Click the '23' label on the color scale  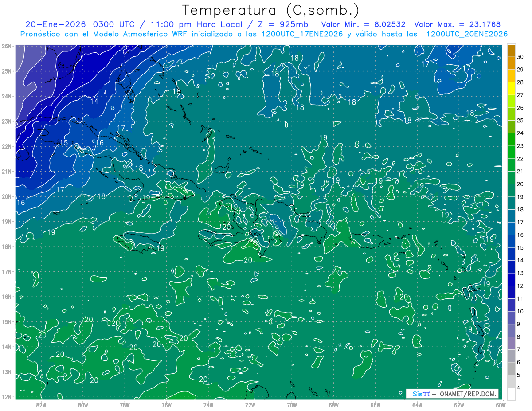(520, 146)
